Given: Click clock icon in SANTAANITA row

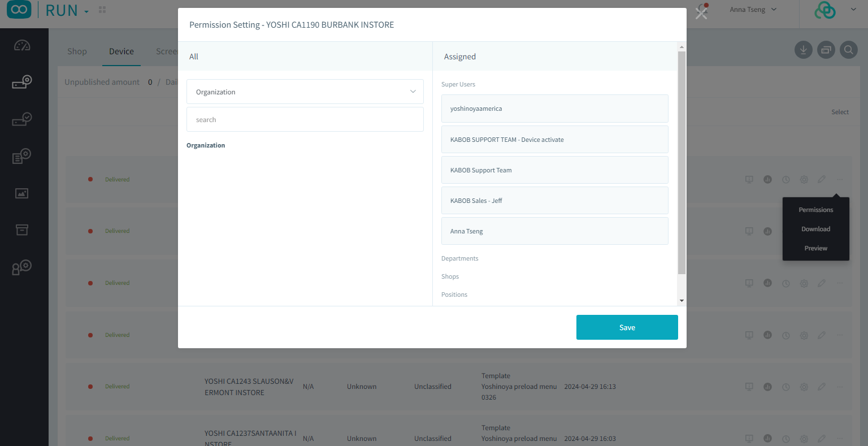Looking at the screenshot, I should pyautogui.click(x=785, y=438).
